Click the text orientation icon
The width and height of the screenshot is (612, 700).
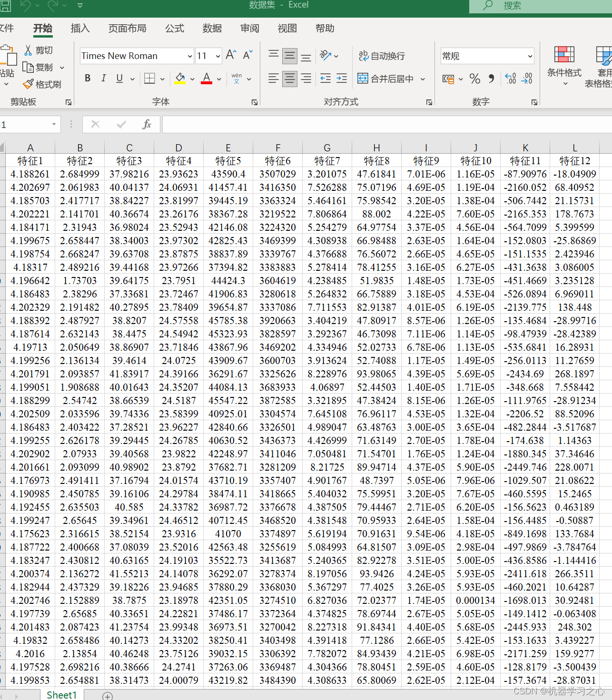326,56
